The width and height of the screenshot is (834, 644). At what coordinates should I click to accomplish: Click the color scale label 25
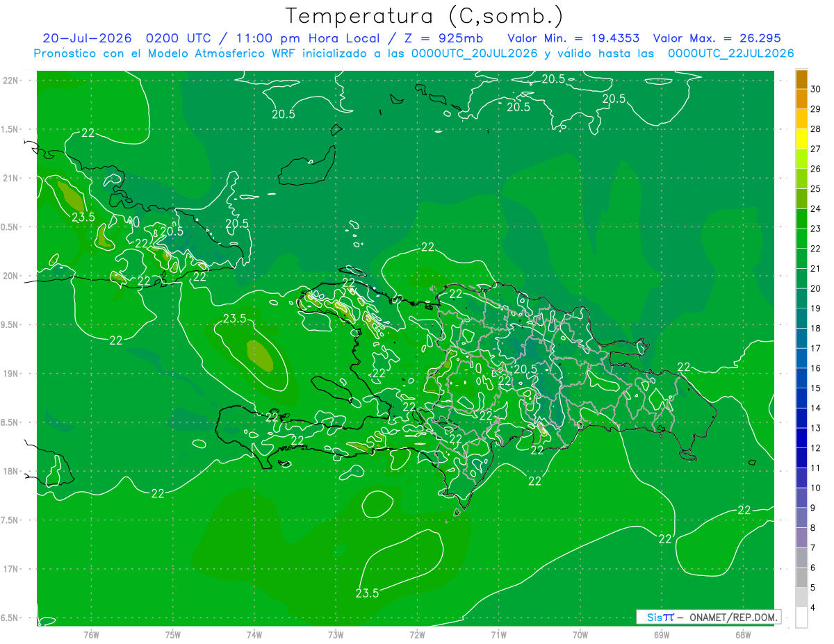coord(816,189)
